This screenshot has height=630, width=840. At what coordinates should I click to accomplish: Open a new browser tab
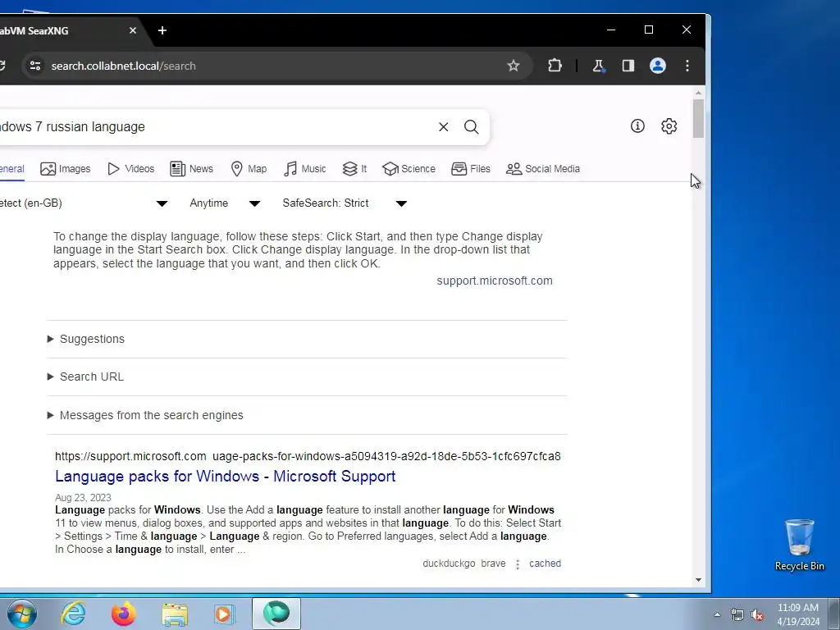[x=162, y=30]
